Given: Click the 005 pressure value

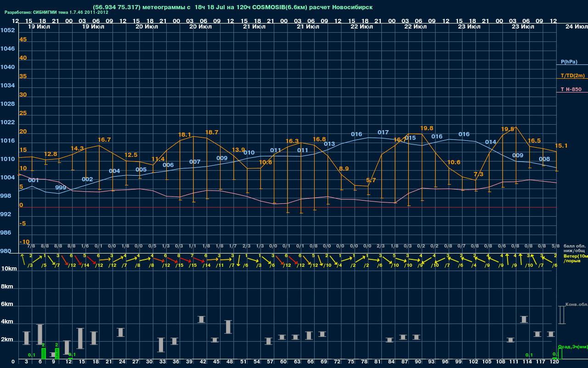Looking at the screenshot, I should 141,170.
